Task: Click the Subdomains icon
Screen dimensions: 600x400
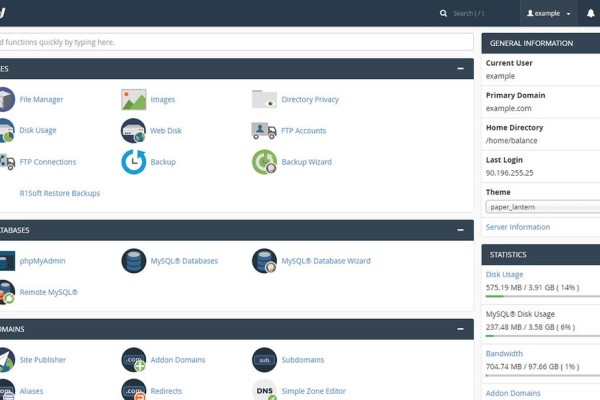Action: [264, 360]
